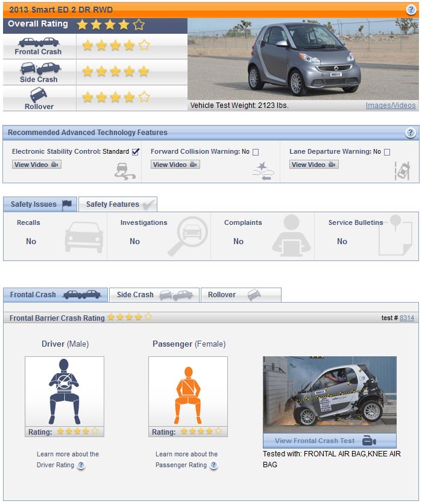Click the Smart car photo thumbnail
Viewport: 422px width, 504px height.
(x=303, y=59)
